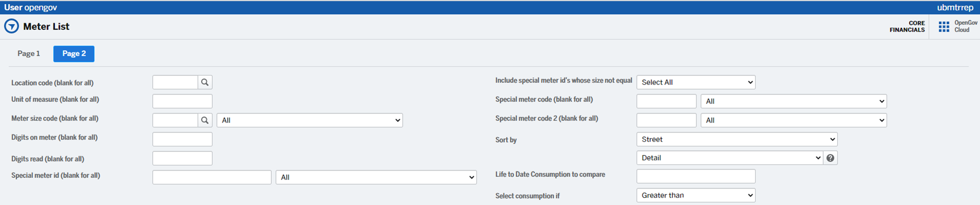Open the Special meter code All dropdown

coord(794,101)
